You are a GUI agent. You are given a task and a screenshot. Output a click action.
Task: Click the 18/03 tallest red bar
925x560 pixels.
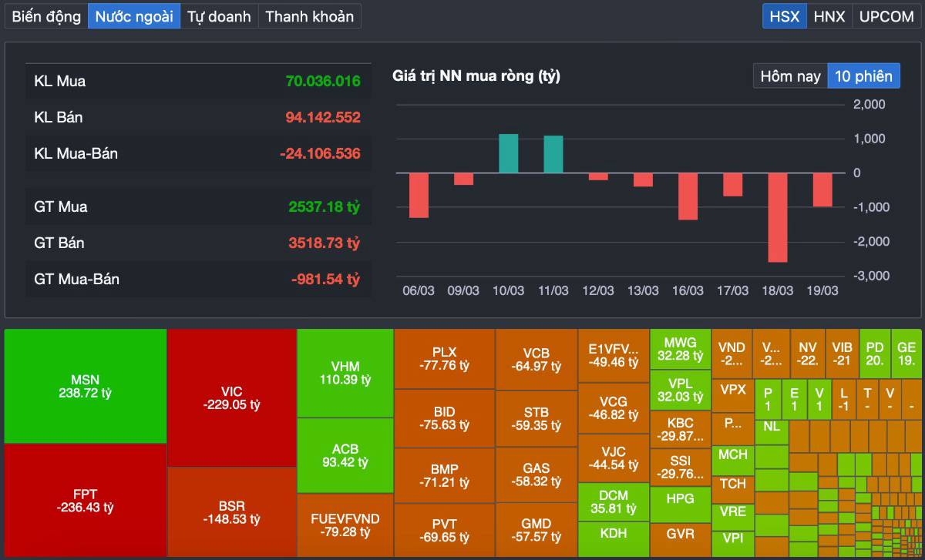click(777, 218)
